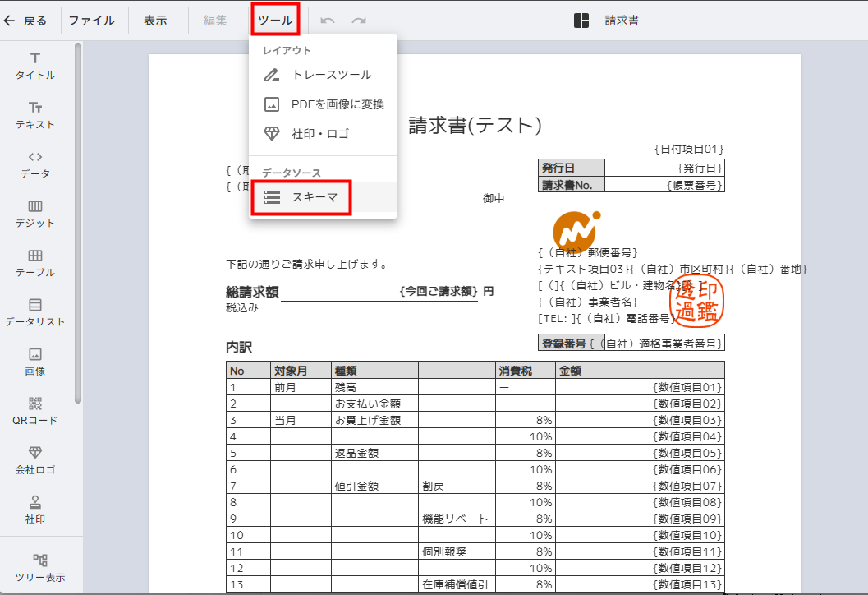
Task: Open the ツリー表示 tree view
Action: (x=39, y=567)
